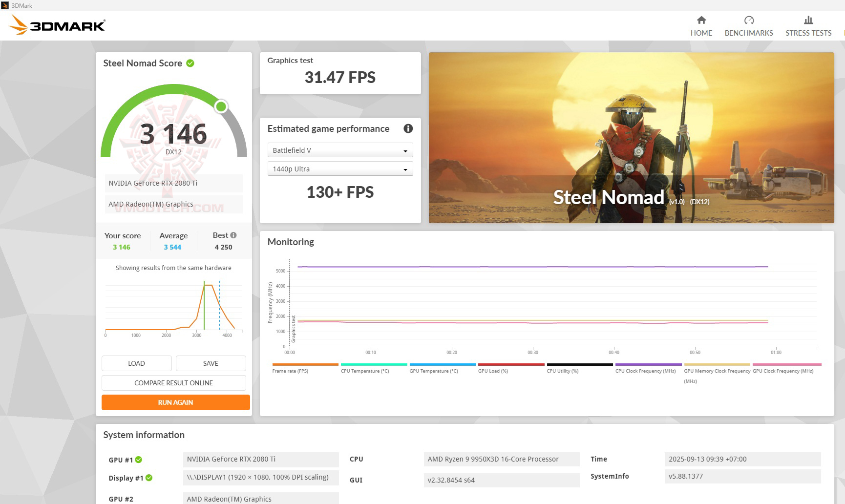Click the RUN AGAIN button

pos(175,402)
